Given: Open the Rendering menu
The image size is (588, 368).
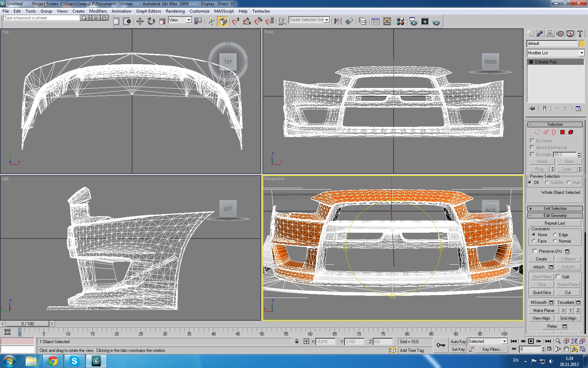Looking at the screenshot, I should pos(175,11).
